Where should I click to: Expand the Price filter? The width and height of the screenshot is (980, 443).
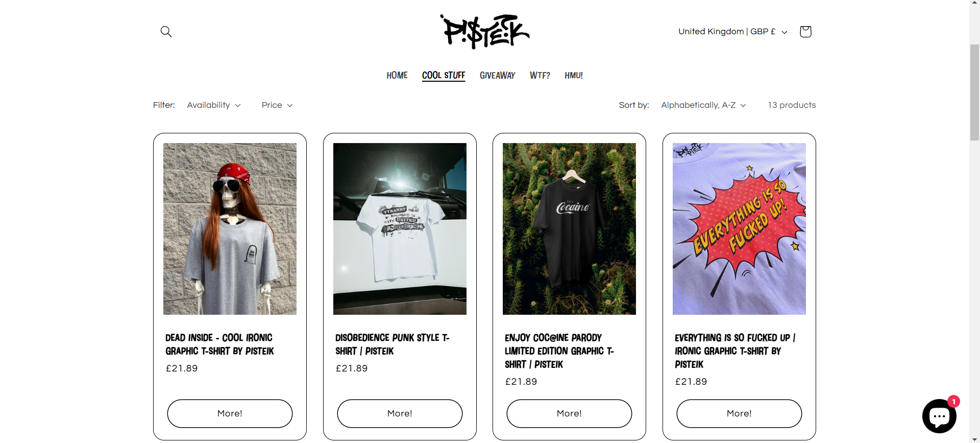(x=277, y=105)
